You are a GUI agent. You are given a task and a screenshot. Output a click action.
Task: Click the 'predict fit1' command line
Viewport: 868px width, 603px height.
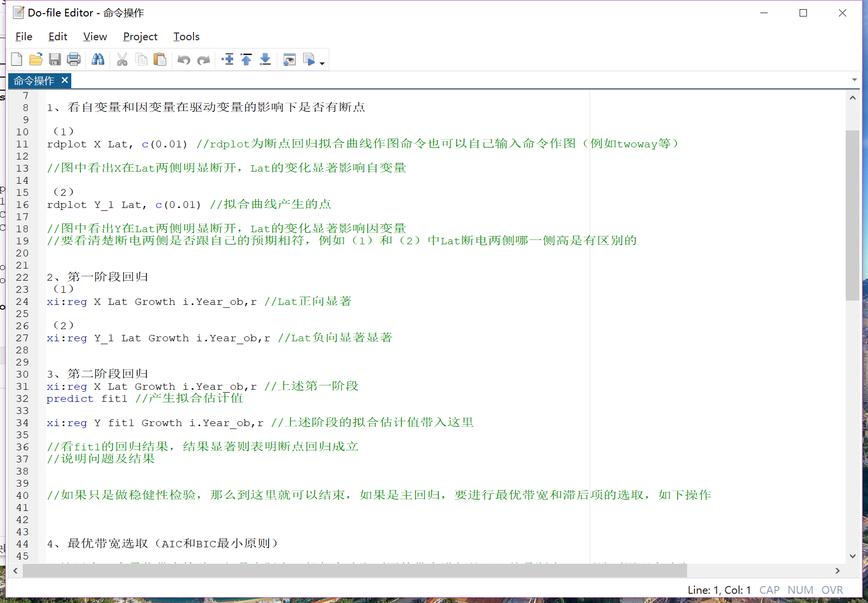(x=145, y=398)
